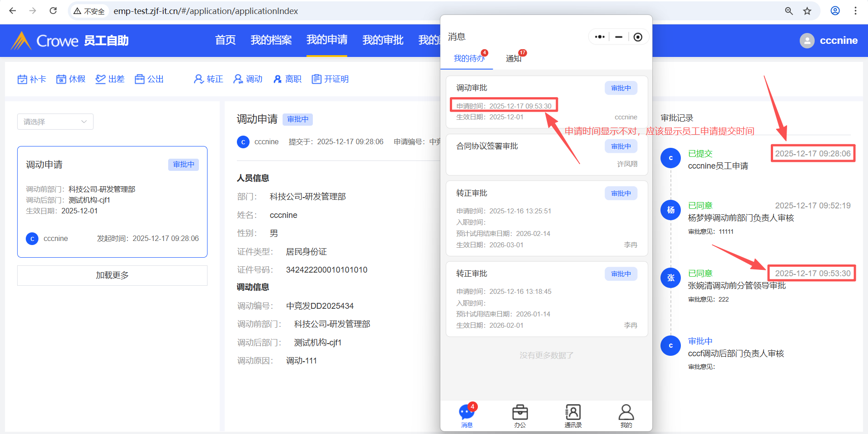868x434 pixels.
Task: Open the 合同协议签署审批 pending card
Action: click(x=547, y=155)
